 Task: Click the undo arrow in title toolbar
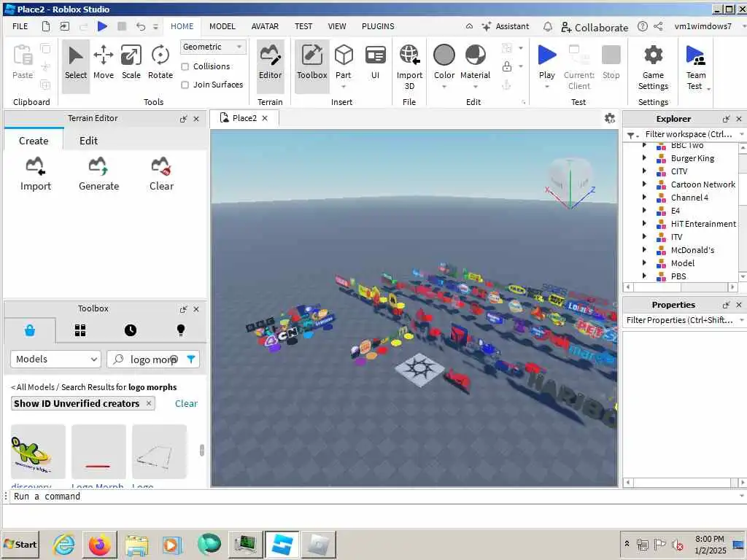(x=140, y=26)
